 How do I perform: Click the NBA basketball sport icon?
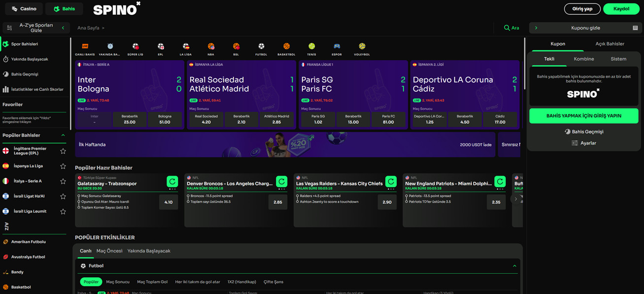[211, 47]
